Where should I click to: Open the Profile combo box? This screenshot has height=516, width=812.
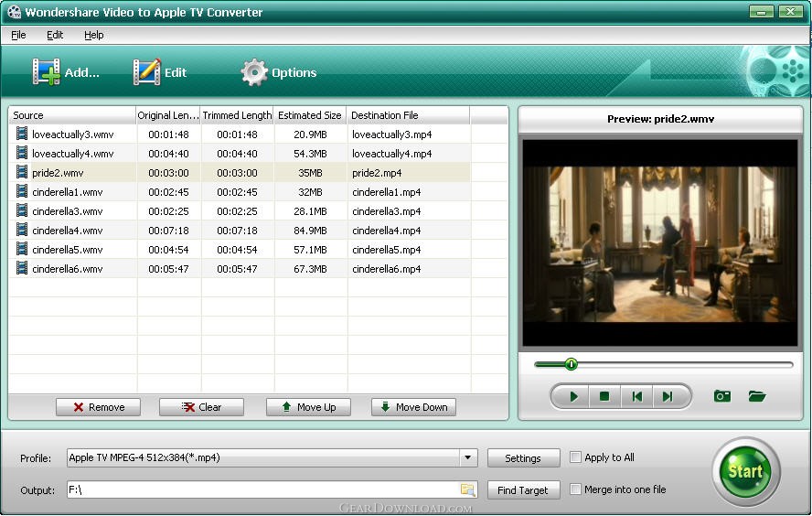[272, 457]
